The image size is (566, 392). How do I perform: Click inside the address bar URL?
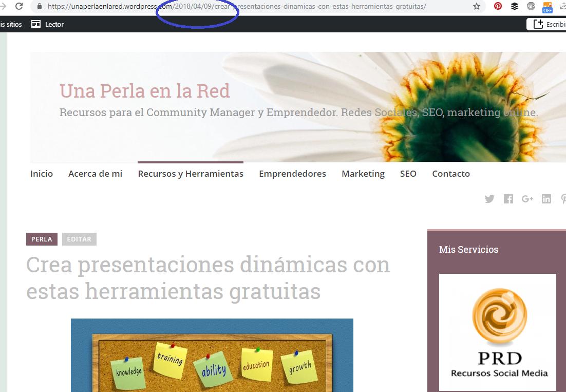click(205, 7)
